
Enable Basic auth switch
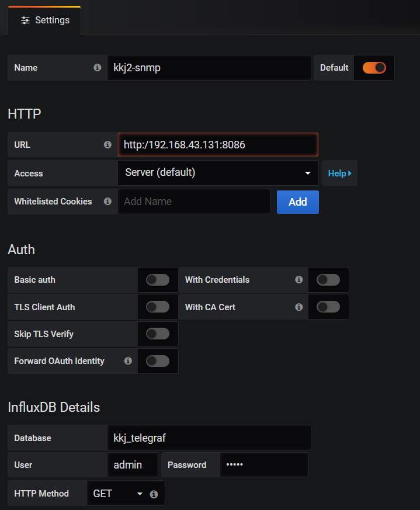coord(158,280)
